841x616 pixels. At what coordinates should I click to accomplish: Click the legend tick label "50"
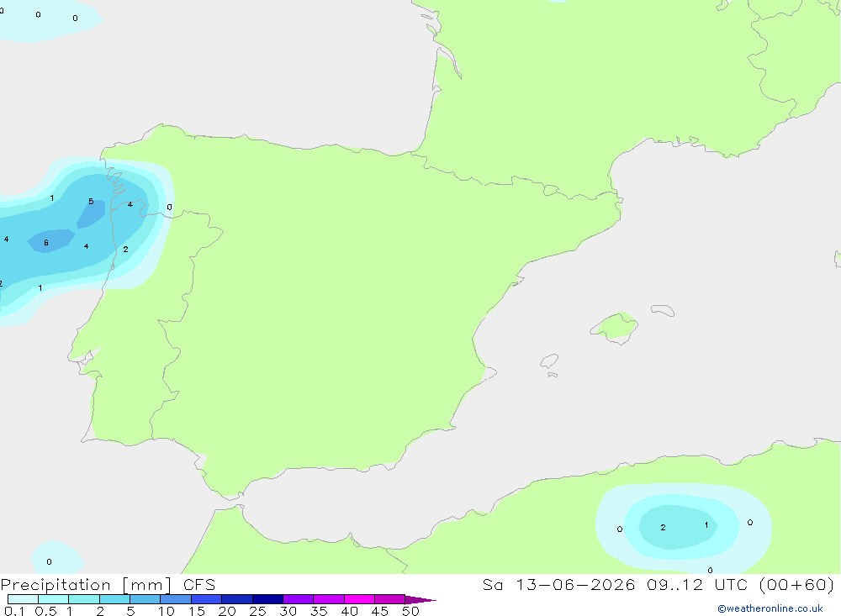(x=410, y=611)
